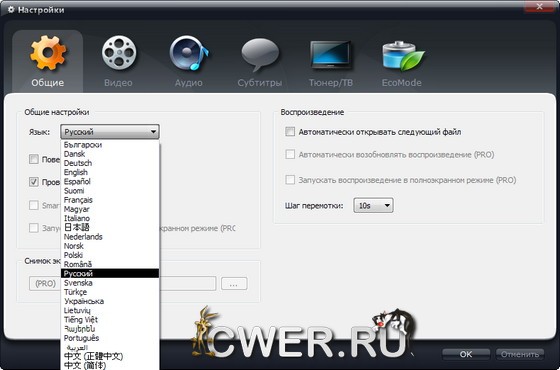
Task: Choose Български from the language list
Action: point(110,145)
